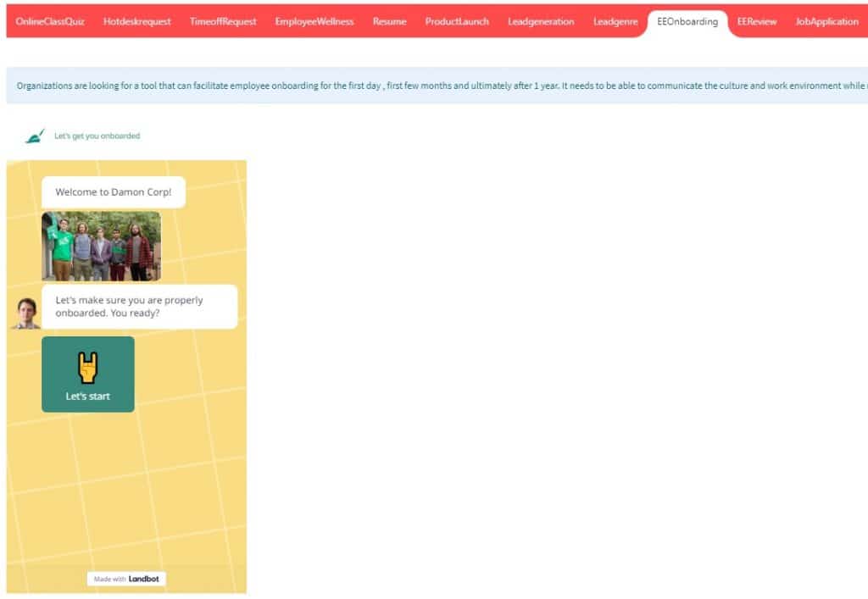
Task: Open the EmployeeWellness tab
Action: point(314,22)
